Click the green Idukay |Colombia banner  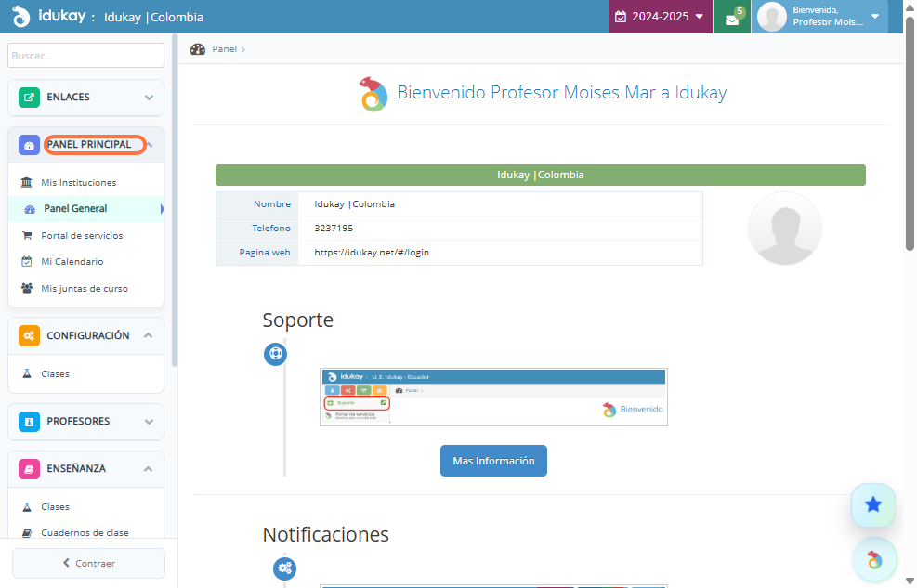[x=541, y=175]
